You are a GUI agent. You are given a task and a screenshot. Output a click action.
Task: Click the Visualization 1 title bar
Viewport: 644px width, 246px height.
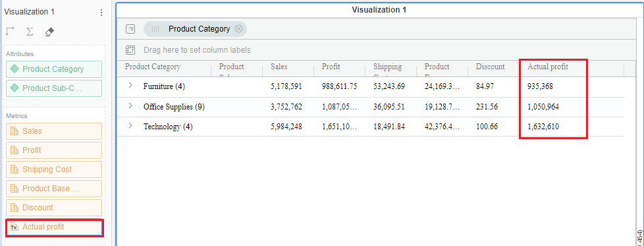[x=379, y=10]
